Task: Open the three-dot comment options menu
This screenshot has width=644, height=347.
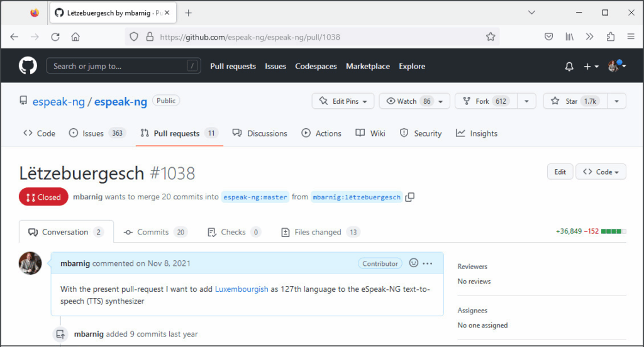Action: point(428,263)
